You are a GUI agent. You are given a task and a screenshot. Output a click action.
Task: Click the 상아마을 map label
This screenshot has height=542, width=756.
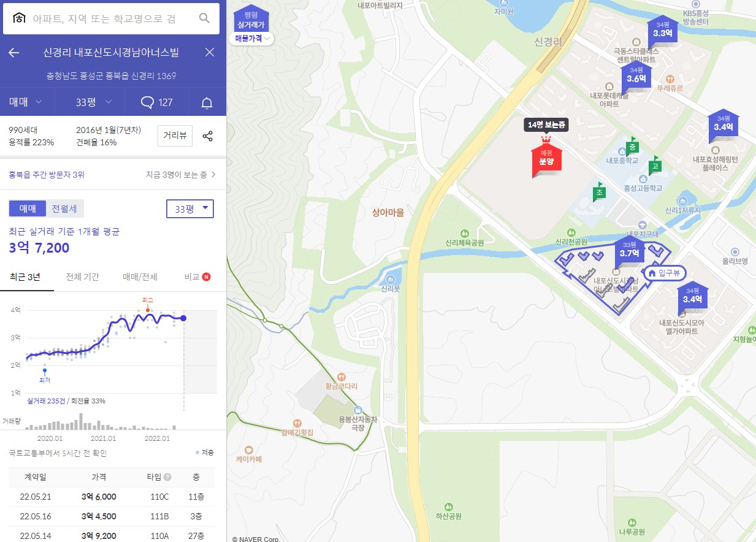pyautogui.click(x=388, y=213)
